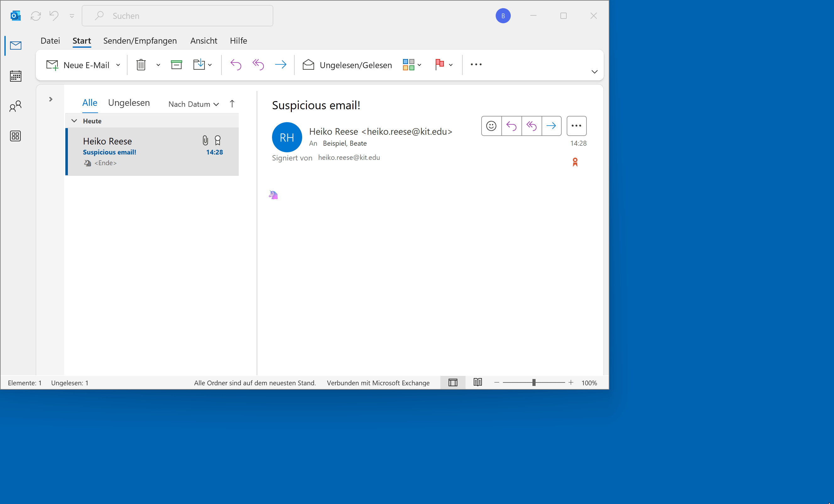834x504 pixels.
Task: Open the Ansicht ribbon tab
Action: pos(204,41)
